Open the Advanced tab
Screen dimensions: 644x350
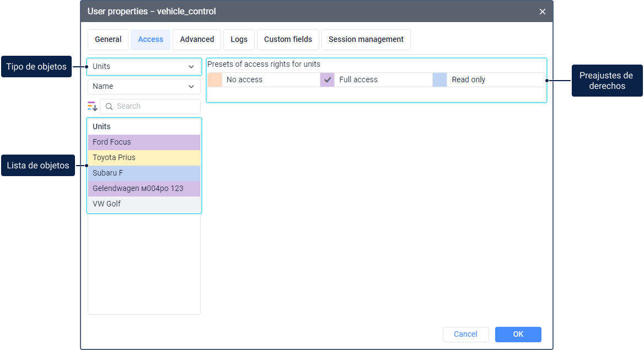click(197, 40)
